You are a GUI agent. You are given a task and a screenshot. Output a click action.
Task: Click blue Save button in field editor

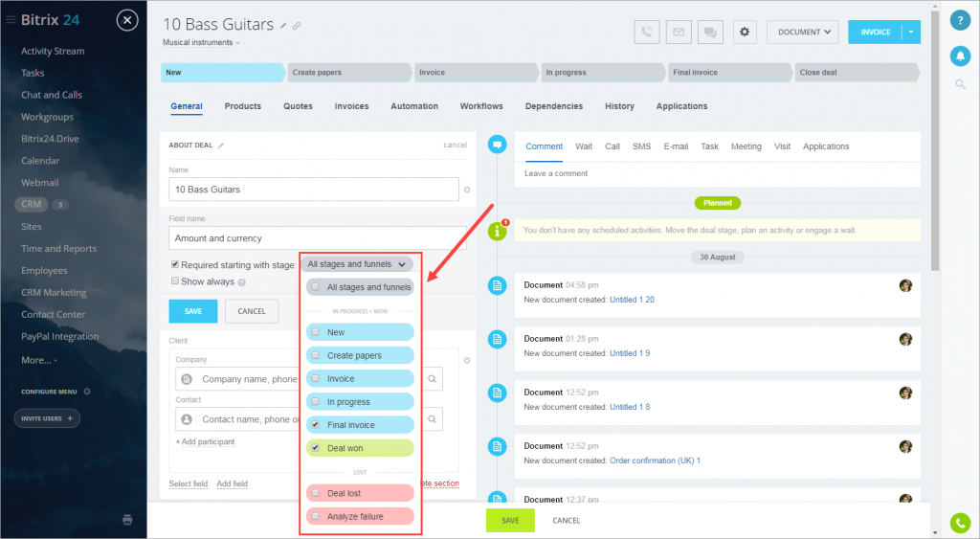click(x=193, y=311)
